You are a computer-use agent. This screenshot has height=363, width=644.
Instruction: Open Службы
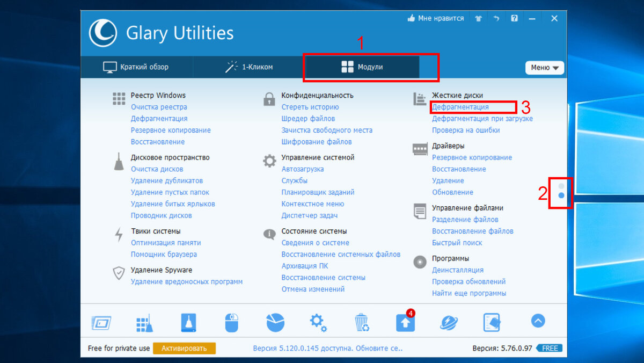click(x=295, y=180)
